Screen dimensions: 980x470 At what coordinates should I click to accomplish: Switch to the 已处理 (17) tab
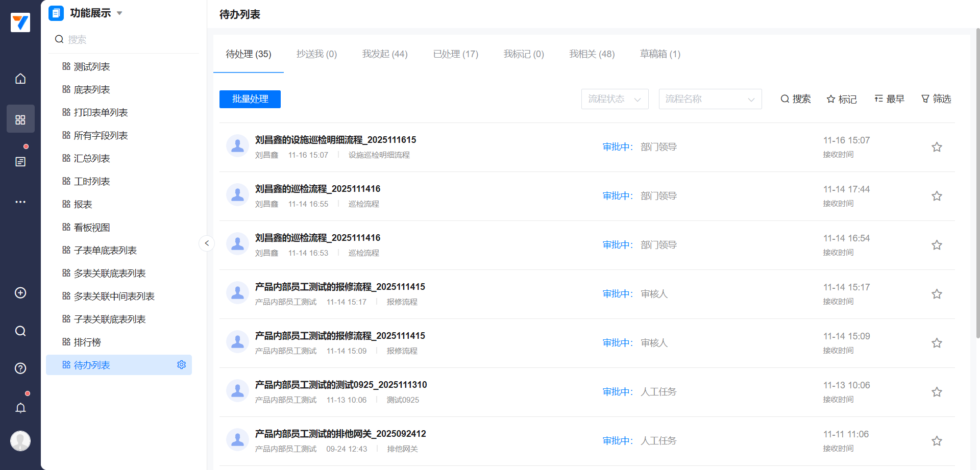click(x=455, y=54)
